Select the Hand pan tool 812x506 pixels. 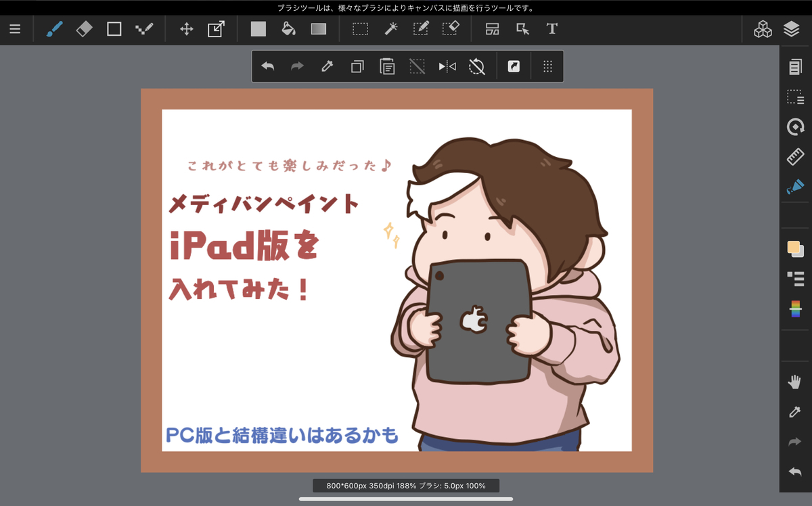coord(795,382)
